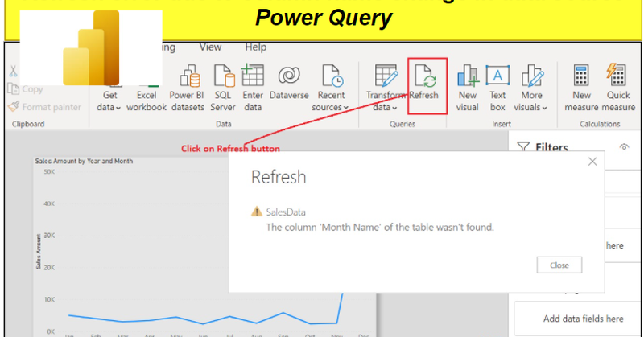This screenshot has width=644, height=337.
Task: Import from Excel workbook
Action: pyautogui.click(x=147, y=101)
